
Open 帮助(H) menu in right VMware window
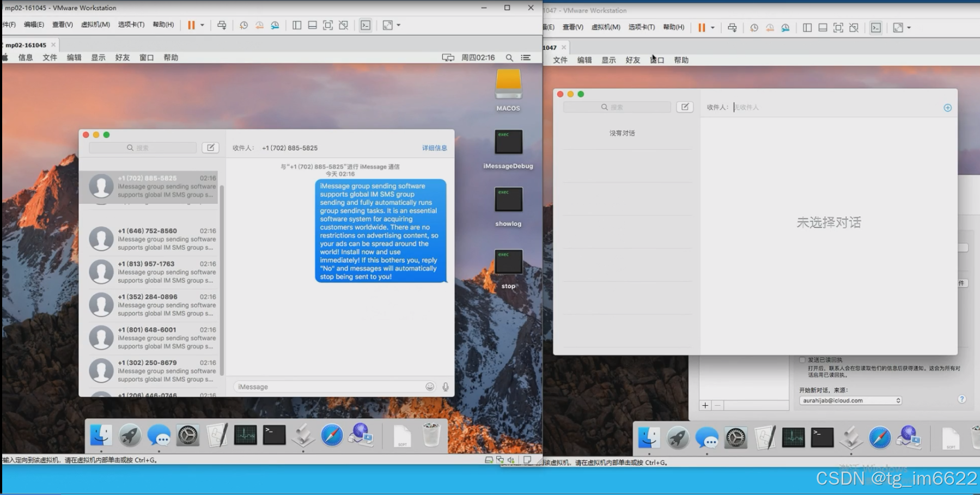pyautogui.click(x=674, y=27)
